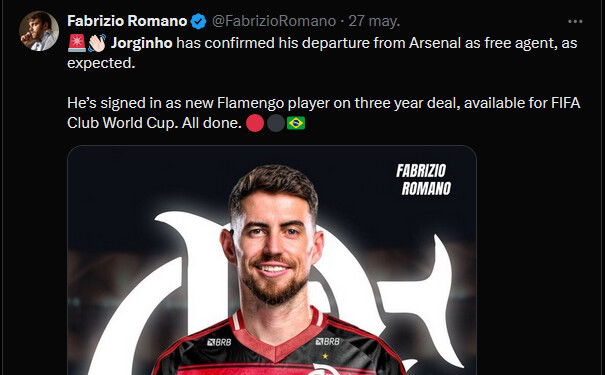Open the tweet's more options menu

[575, 22]
